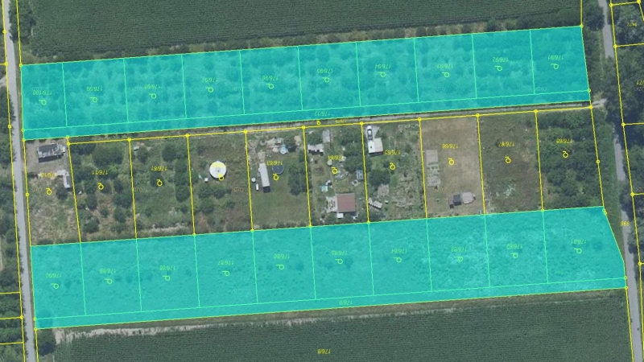Select parcel 176/96 marker symbol

[270, 86]
